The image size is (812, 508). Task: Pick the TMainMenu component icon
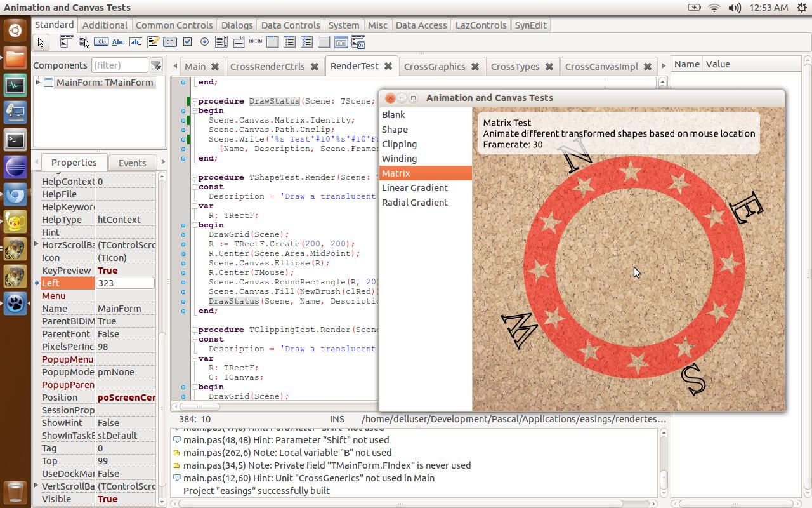click(x=66, y=43)
